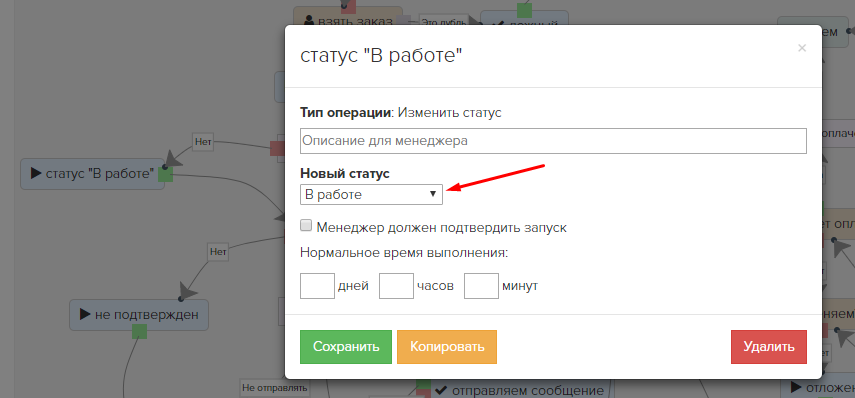This screenshot has width=855, height=398.
Task: Focus the "дней" input box
Action: pos(317,286)
